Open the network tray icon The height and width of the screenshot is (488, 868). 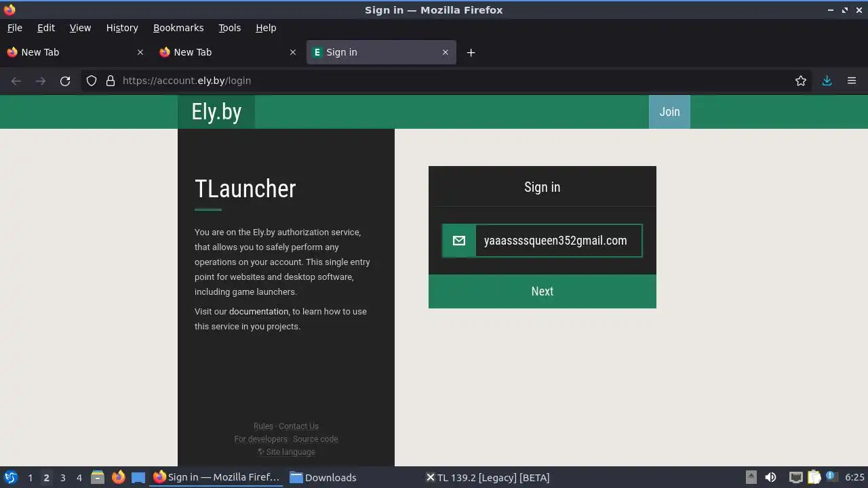(795, 477)
